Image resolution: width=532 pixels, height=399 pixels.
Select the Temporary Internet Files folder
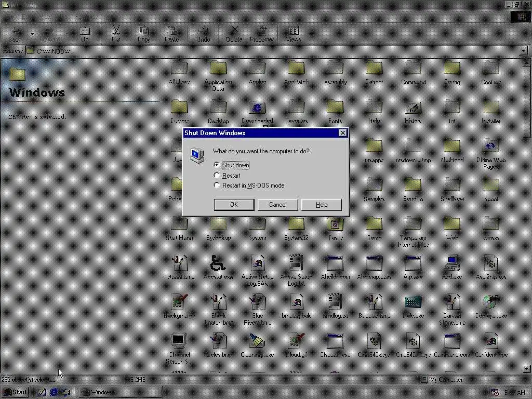pos(413,232)
